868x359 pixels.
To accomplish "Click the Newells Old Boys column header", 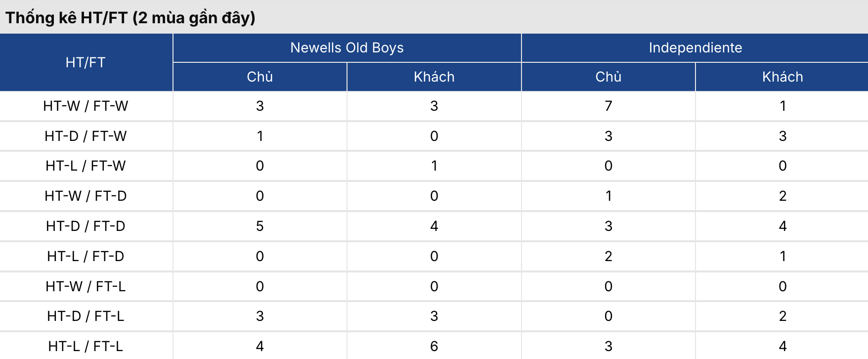I will (347, 48).
